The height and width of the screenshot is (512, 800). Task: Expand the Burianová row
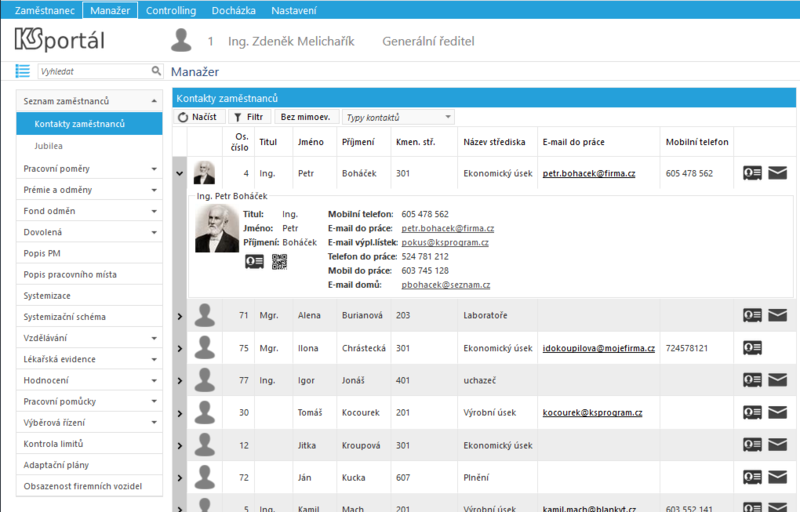click(x=180, y=316)
